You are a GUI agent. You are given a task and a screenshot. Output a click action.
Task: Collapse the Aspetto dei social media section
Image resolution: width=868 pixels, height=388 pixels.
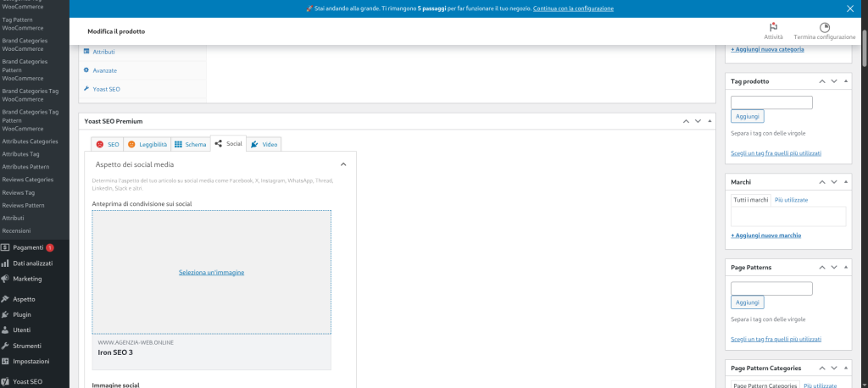tap(343, 164)
